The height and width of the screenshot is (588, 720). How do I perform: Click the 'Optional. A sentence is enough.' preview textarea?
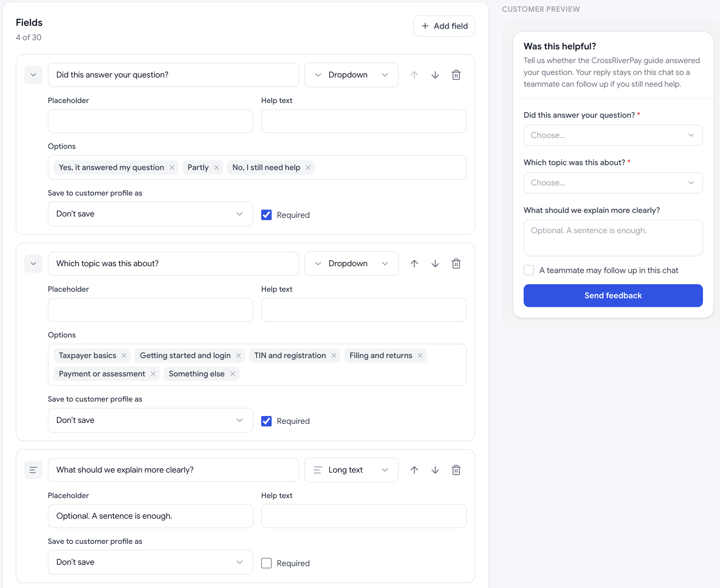[x=613, y=238]
